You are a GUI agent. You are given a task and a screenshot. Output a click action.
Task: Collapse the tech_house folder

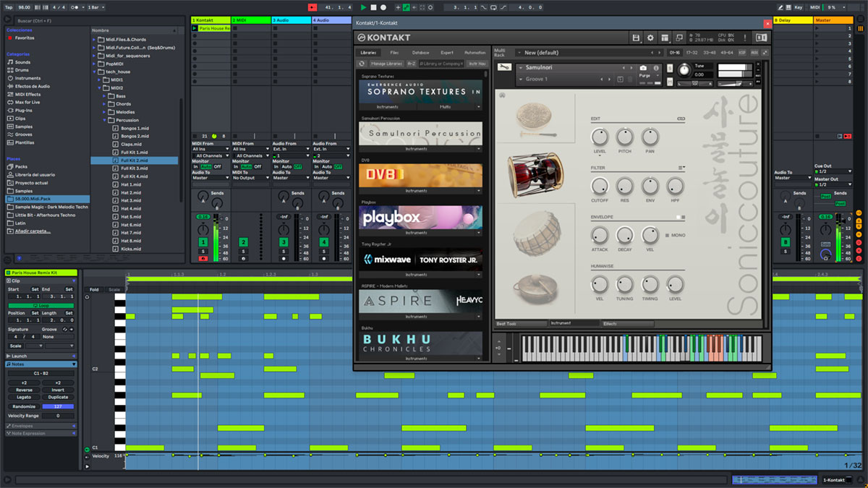pos(94,72)
